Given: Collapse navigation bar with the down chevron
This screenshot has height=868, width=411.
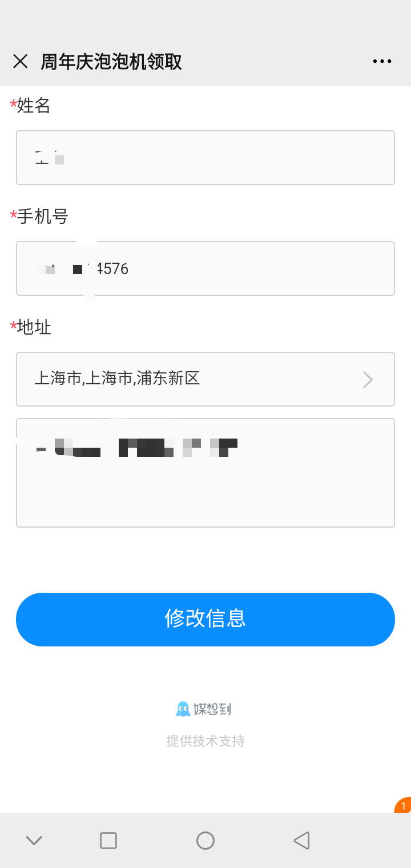Looking at the screenshot, I should coord(34,840).
